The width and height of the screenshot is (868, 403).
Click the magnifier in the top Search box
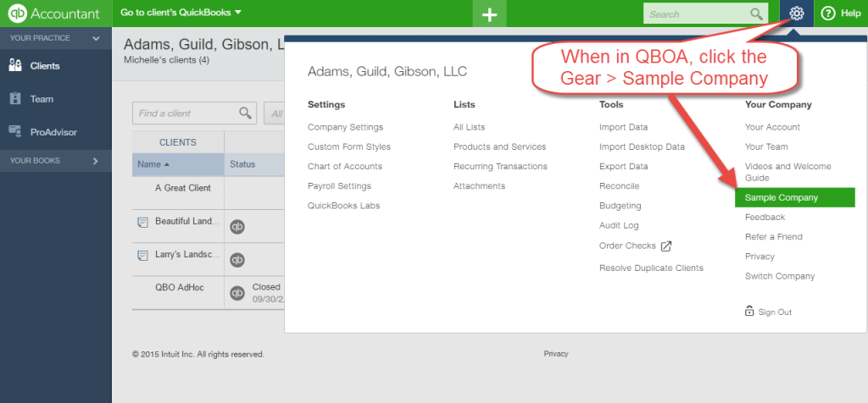tap(755, 14)
